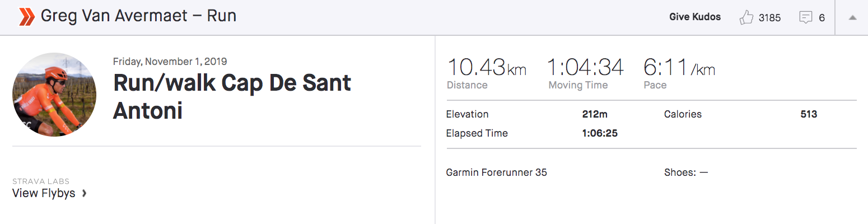Click the 6:11 /km Pace stat
Viewport: 868px width, 224px height.
point(679,73)
